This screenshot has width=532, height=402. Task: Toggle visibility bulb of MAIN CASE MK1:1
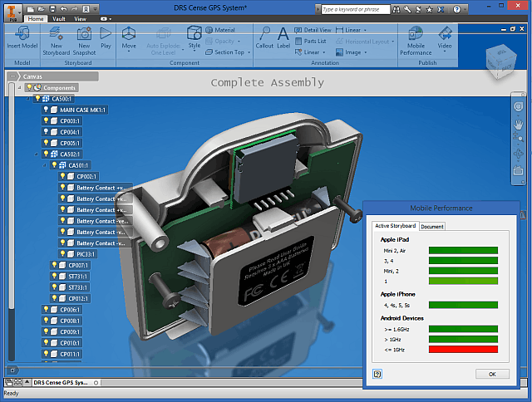47,110
